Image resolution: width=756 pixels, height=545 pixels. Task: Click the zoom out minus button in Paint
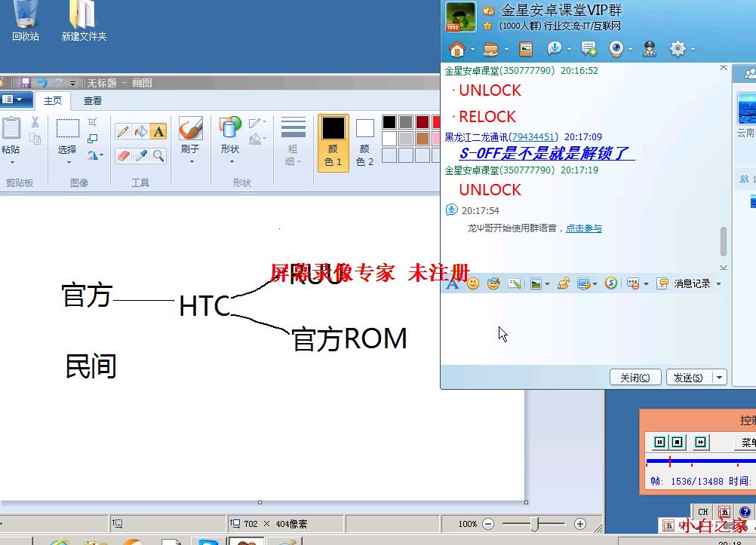(488, 524)
